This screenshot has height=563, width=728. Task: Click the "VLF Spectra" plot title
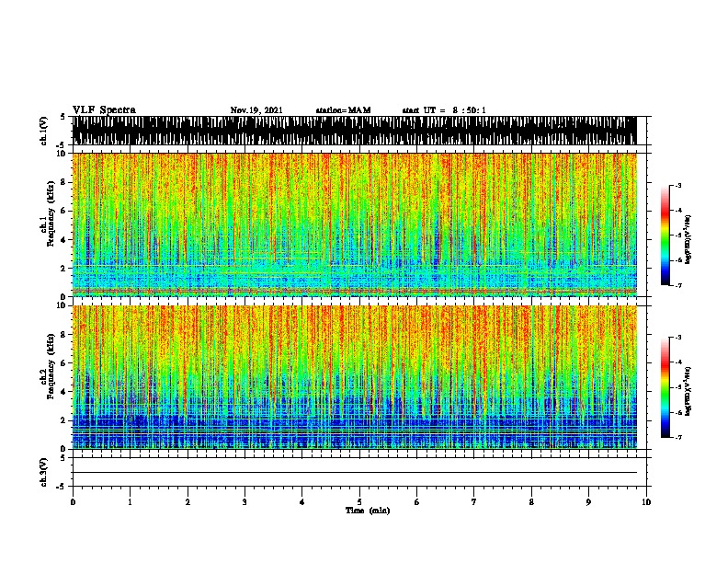click(x=104, y=110)
